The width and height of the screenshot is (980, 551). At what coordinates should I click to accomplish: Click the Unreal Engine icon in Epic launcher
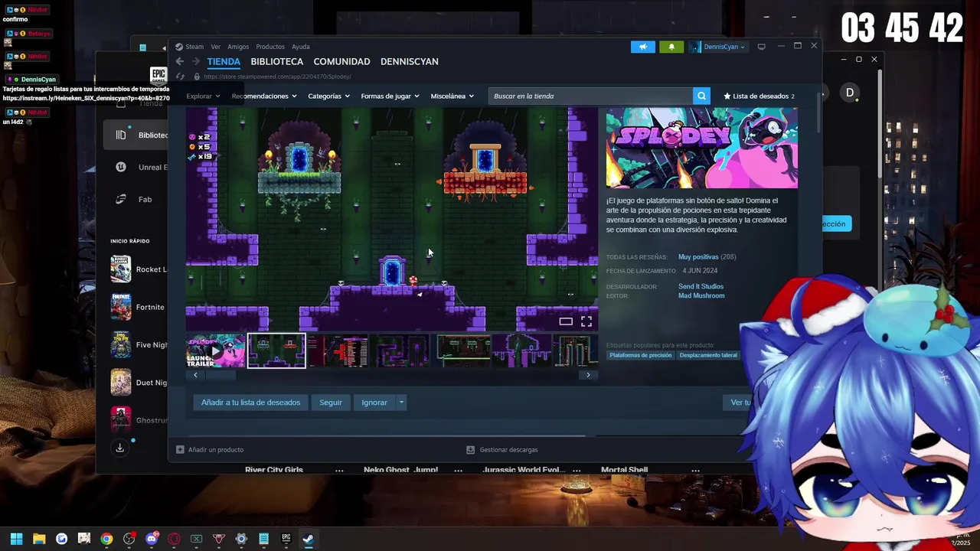tap(121, 167)
